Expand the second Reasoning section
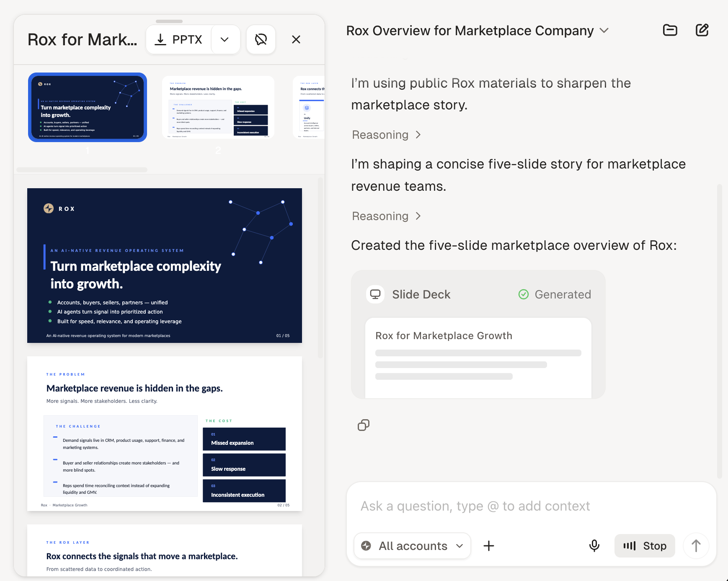 386,216
